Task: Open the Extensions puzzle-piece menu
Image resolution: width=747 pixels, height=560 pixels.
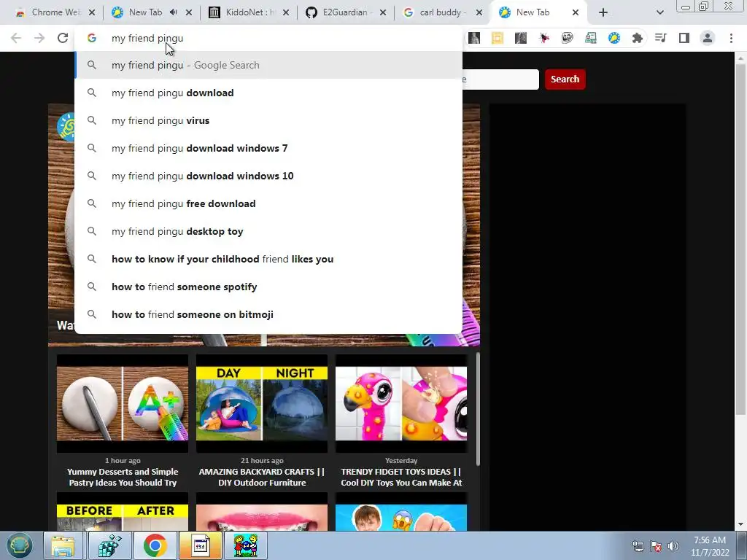Action: pos(637,38)
